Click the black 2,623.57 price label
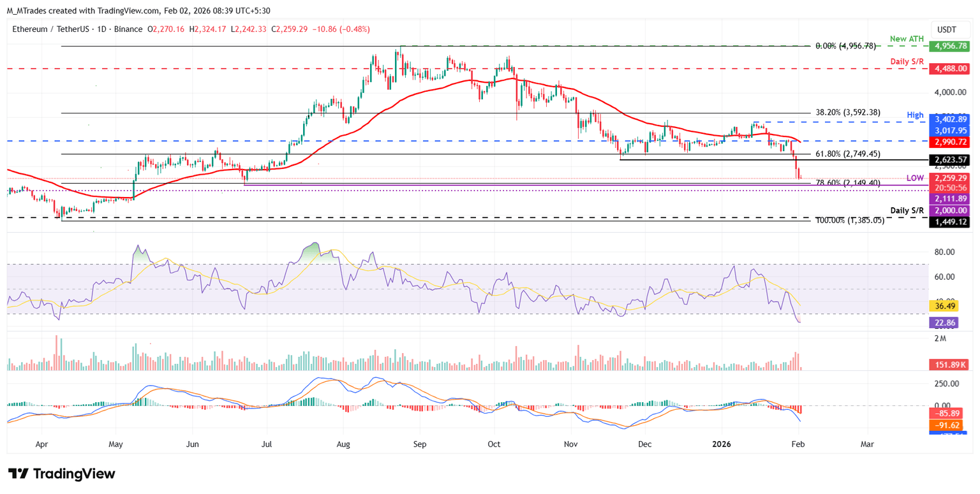This screenshot has width=980, height=494. tap(949, 159)
